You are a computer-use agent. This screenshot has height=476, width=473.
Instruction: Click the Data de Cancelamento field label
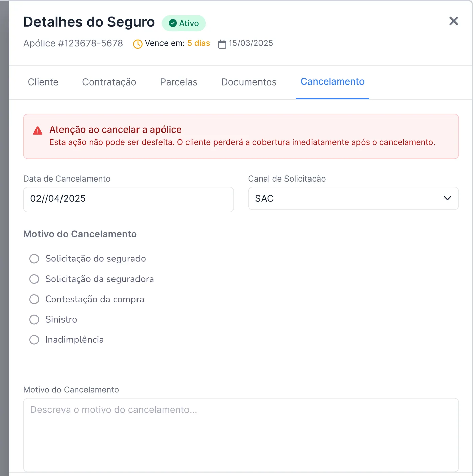[67, 179]
